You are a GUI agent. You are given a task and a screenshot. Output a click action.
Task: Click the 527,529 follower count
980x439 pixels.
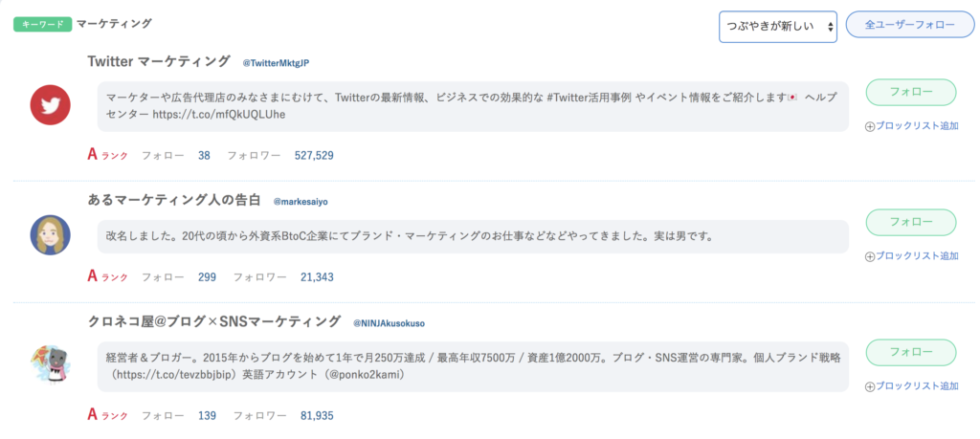pos(314,155)
